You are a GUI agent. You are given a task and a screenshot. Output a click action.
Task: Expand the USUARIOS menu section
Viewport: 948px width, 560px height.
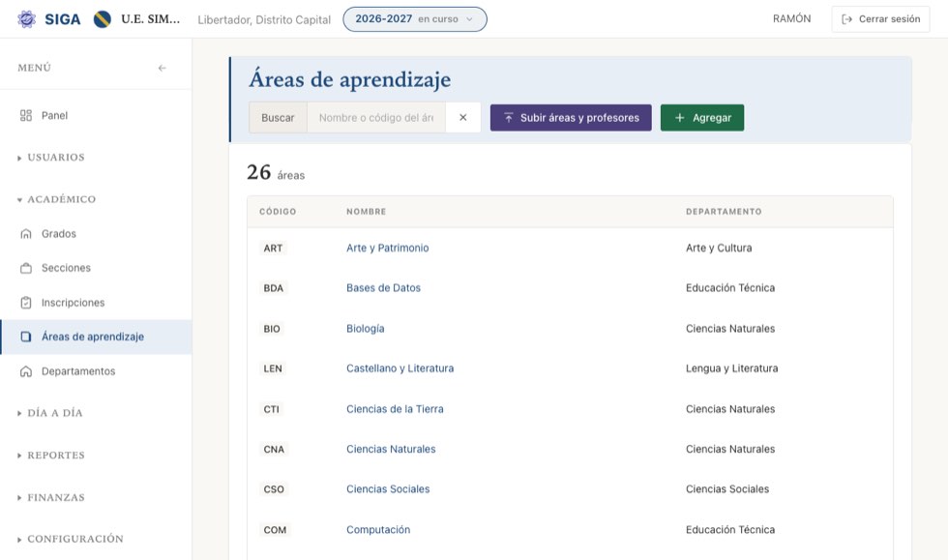51,158
